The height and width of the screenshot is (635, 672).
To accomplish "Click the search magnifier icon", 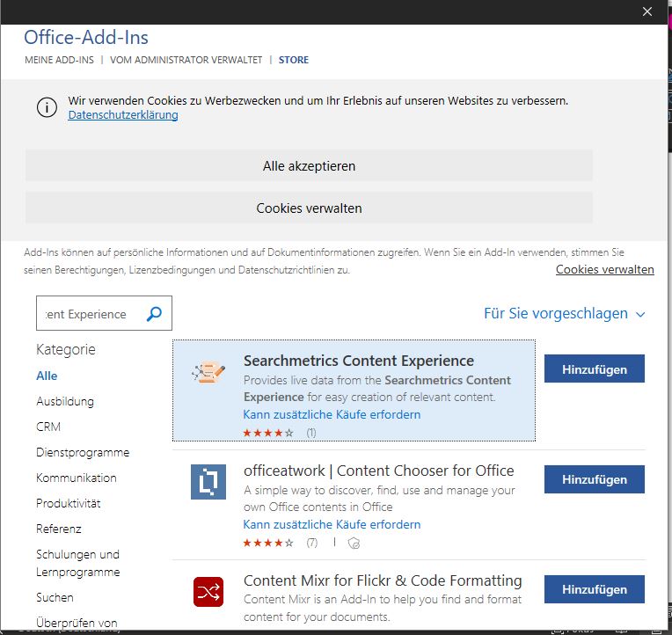I will point(154,314).
